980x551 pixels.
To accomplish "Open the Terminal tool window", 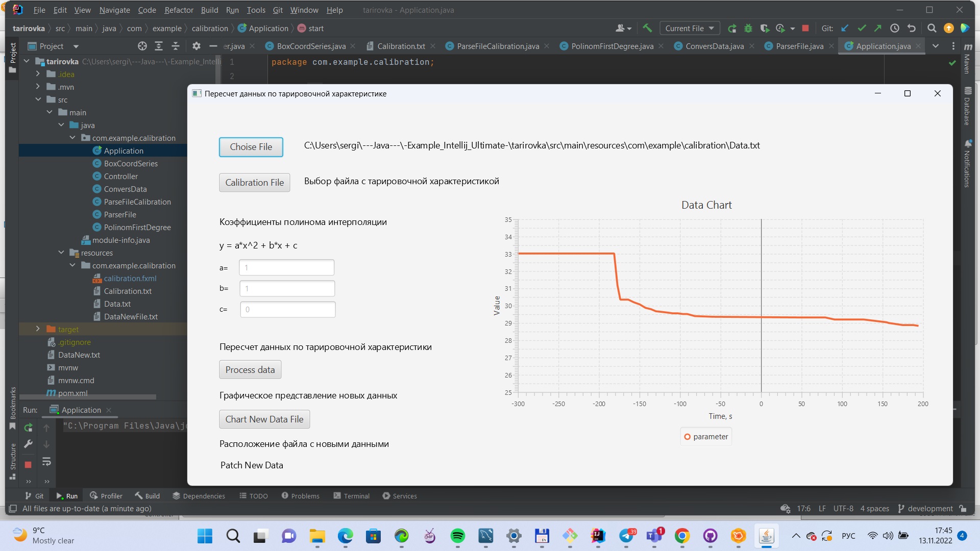I will click(x=351, y=495).
